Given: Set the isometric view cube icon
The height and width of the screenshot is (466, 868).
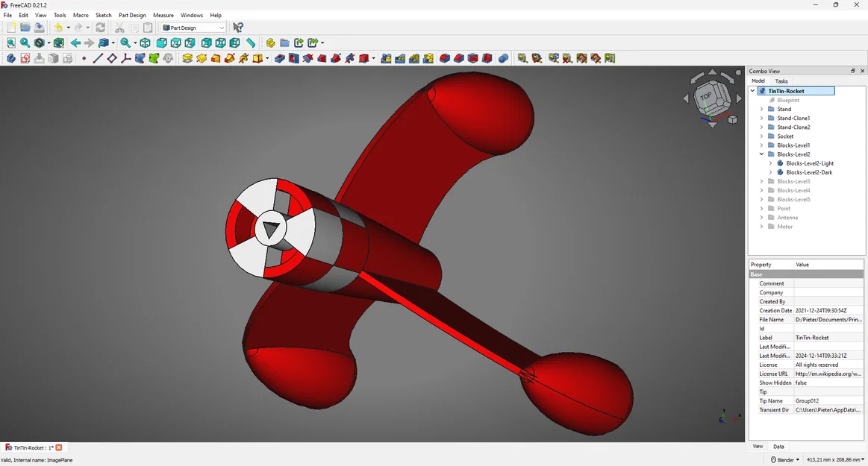Looking at the screenshot, I should tap(145, 42).
